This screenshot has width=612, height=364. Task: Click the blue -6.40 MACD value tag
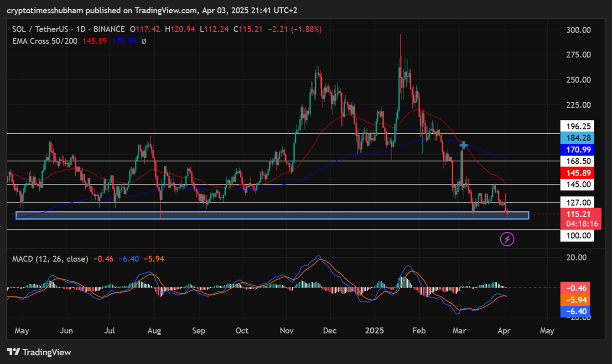[x=577, y=312]
